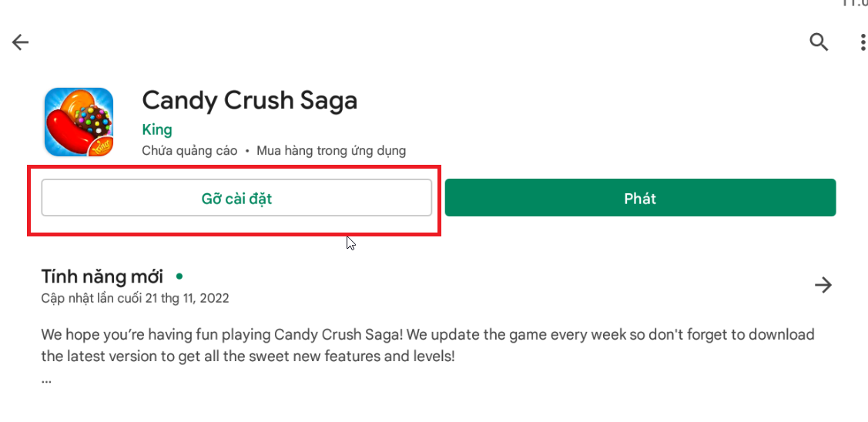This screenshot has width=868, height=422.
Task: Open search with the magnifier icon
Action: [819, 42]
